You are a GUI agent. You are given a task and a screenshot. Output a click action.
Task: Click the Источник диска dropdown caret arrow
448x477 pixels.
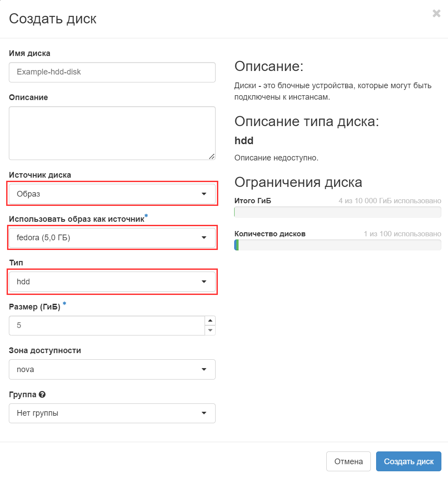pyautogui.click(x=204, y=194)
